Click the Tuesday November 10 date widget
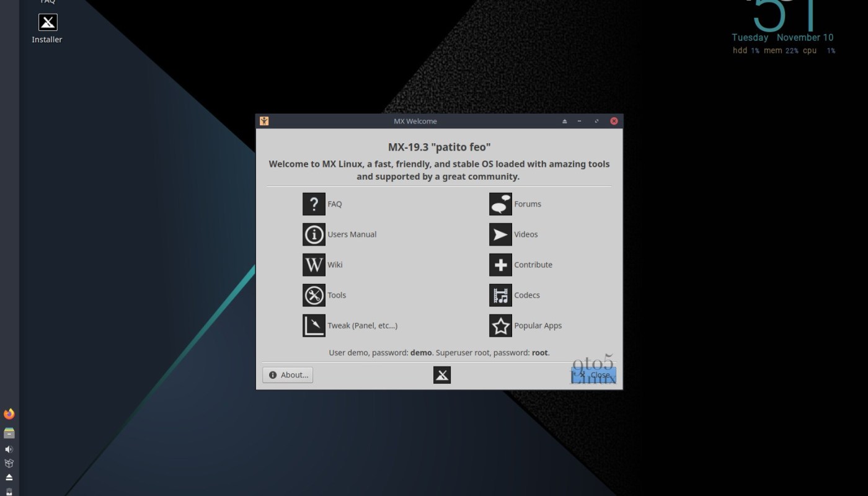The height and width of the screenshot is (496, 868). tap(782, 38)
